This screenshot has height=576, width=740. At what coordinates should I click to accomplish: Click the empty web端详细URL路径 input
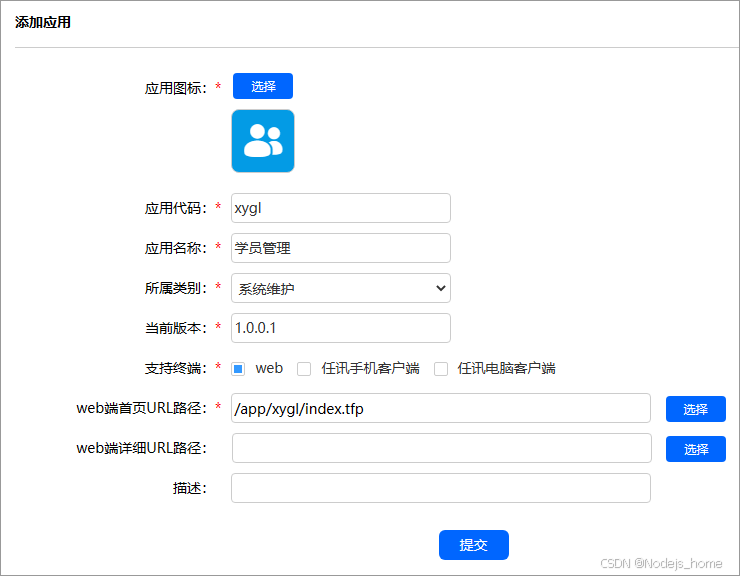click(442, 448)
